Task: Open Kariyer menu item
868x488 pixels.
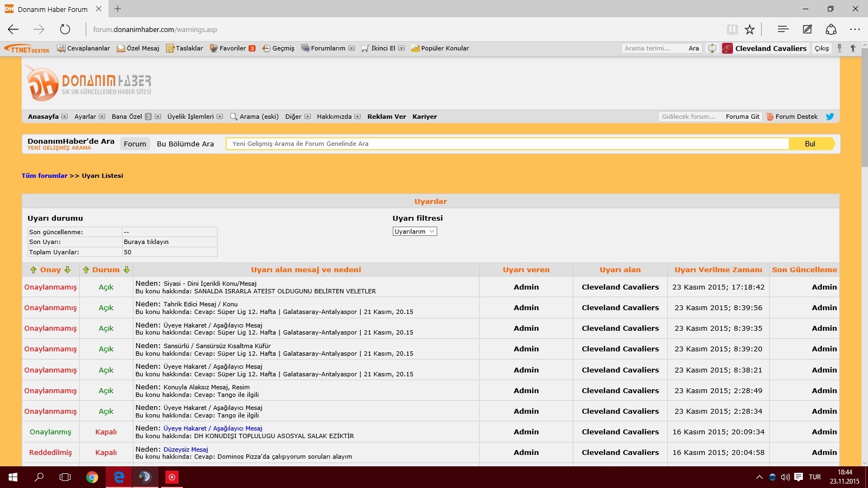Action: point(425,117)
